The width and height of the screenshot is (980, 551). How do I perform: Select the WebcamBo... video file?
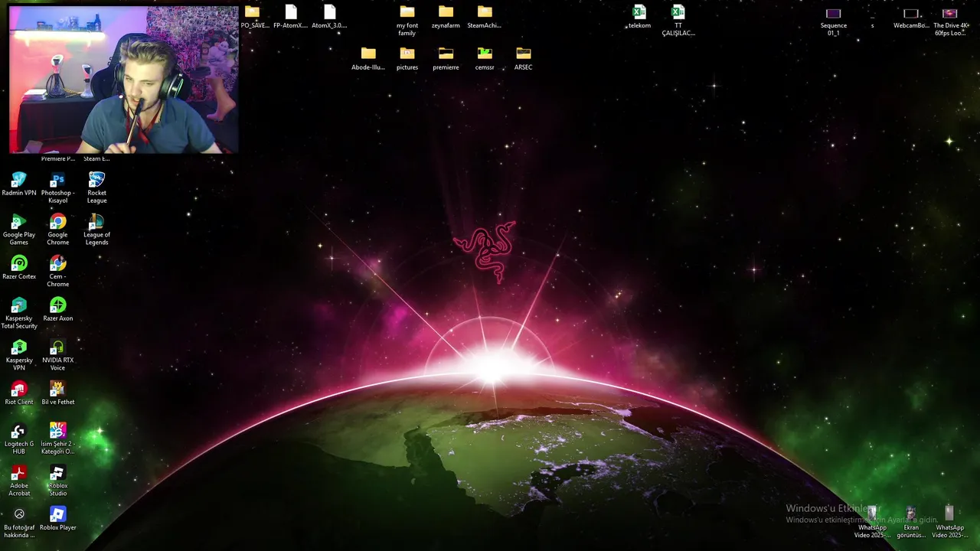click(x=911, y=17)
